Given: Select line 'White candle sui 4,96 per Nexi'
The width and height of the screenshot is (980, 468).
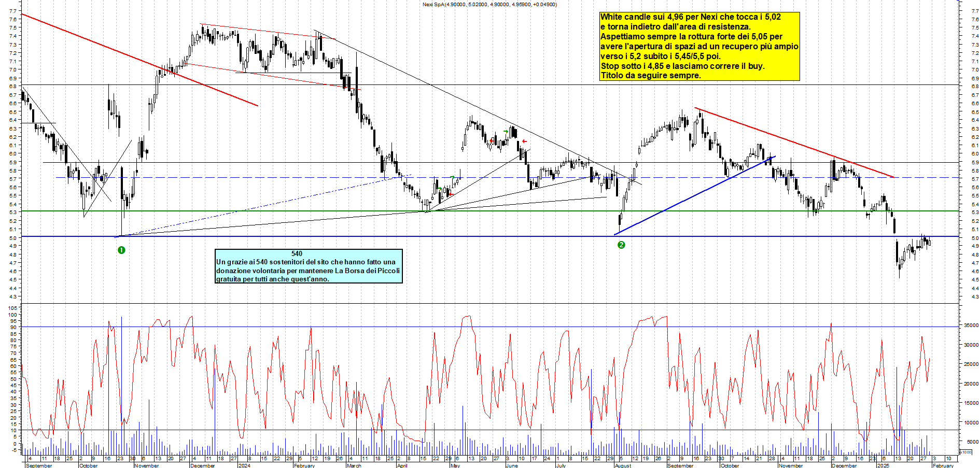Looking at the screenshot, I should coord(690,17).
